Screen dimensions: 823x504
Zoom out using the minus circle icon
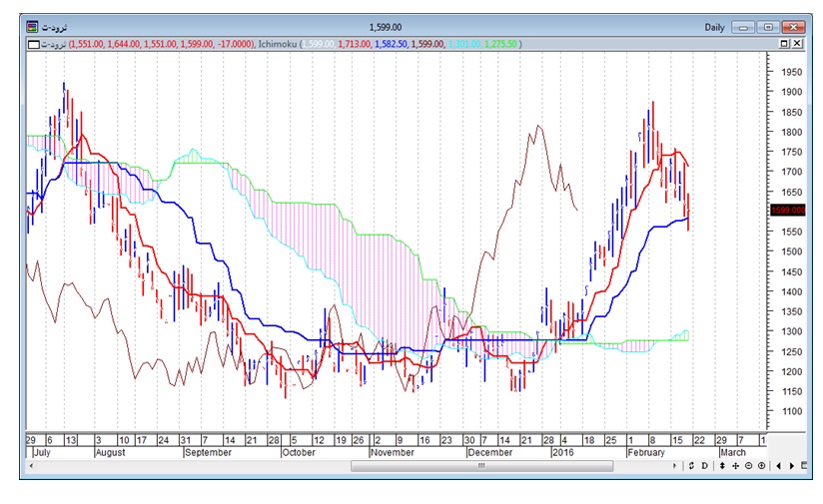tap(748, 466)
